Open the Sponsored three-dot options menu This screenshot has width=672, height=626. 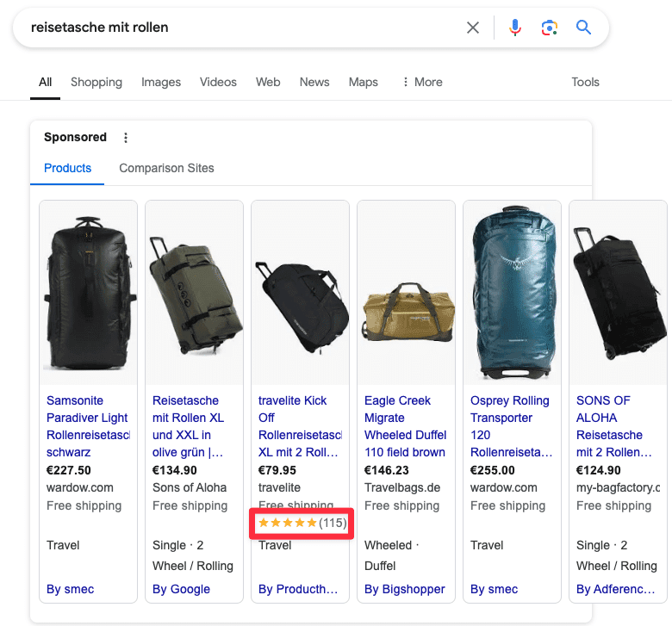coord(126,138)
